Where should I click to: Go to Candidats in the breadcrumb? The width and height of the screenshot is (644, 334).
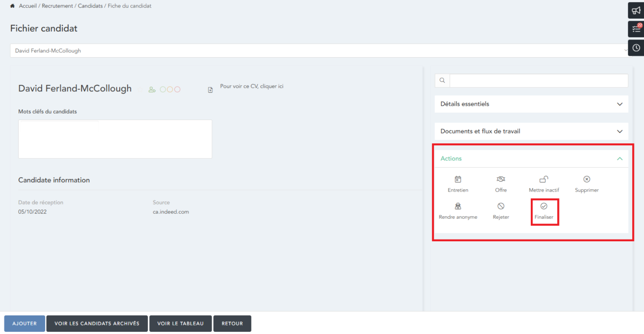[x=90, y=6]
